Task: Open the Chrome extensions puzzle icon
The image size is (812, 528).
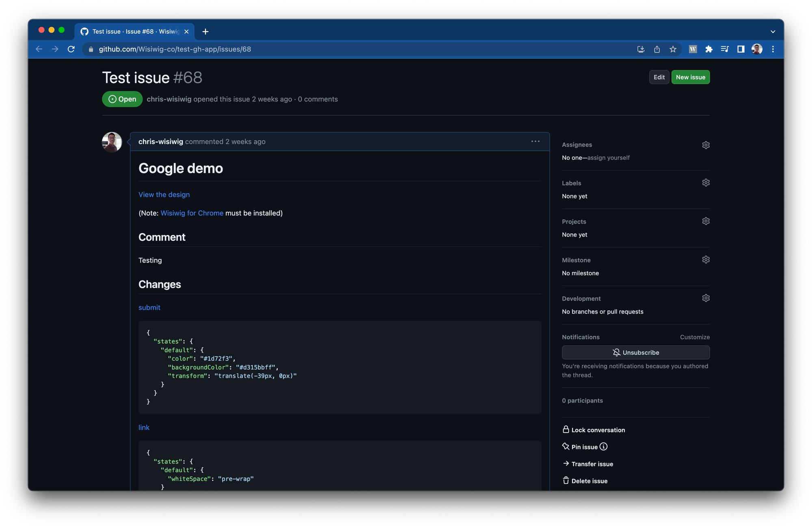Action: tap(709, 49)
